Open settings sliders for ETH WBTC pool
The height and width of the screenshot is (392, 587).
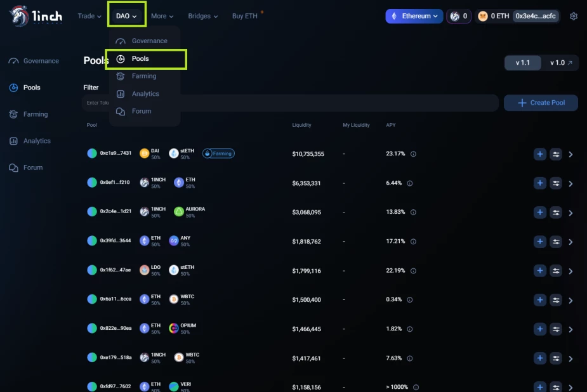556,300
